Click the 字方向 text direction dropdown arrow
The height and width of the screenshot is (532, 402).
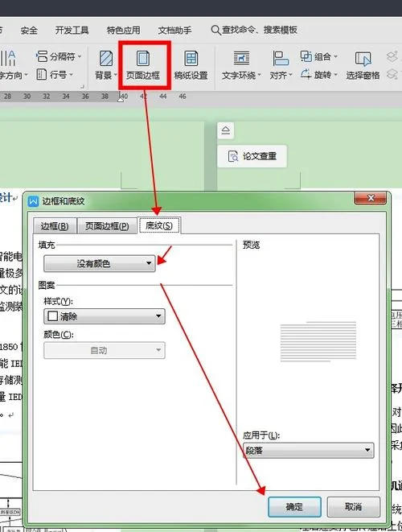point(26,75)
